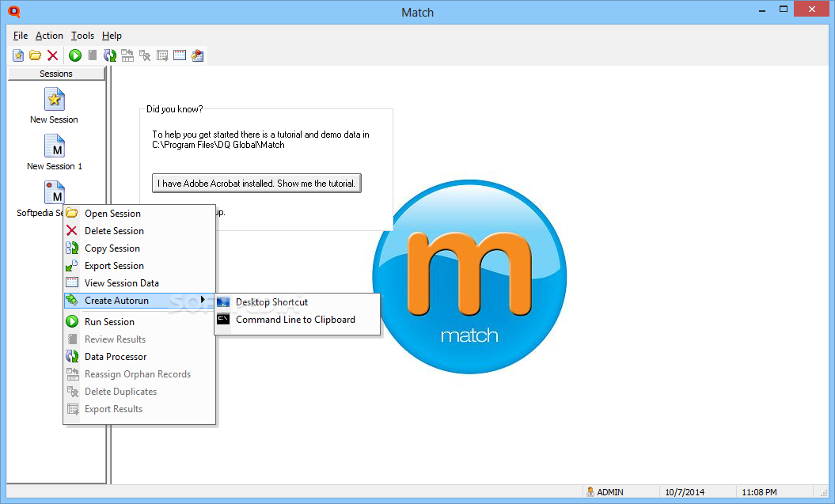Select the New Session 1 icon
The image size is (835, 504).
click(x=55, y=146)
